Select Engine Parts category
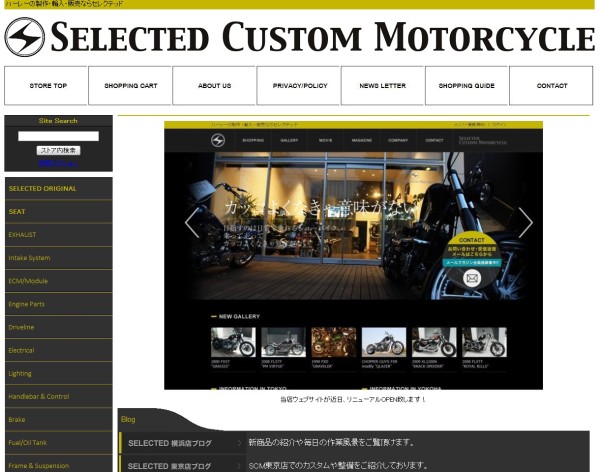This screenshot has width=600, height=472. click(59, 304)
